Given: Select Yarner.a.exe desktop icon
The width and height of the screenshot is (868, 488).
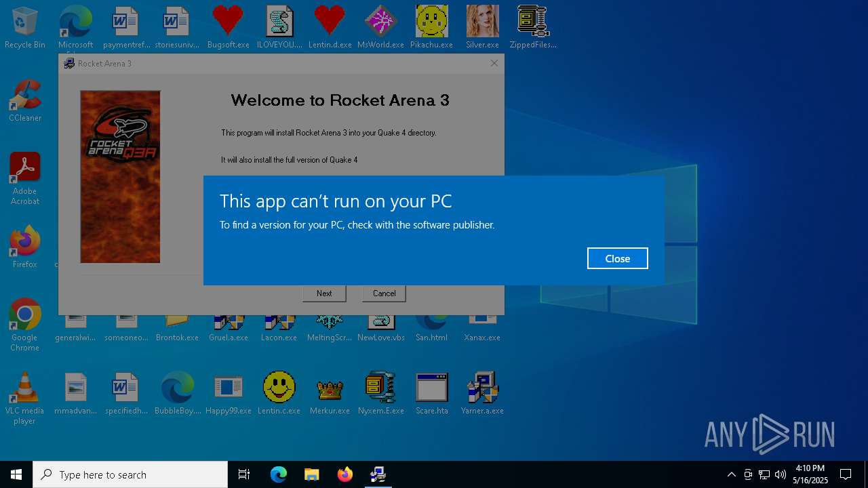Looking at the screenshot, I should click(482, 394).
